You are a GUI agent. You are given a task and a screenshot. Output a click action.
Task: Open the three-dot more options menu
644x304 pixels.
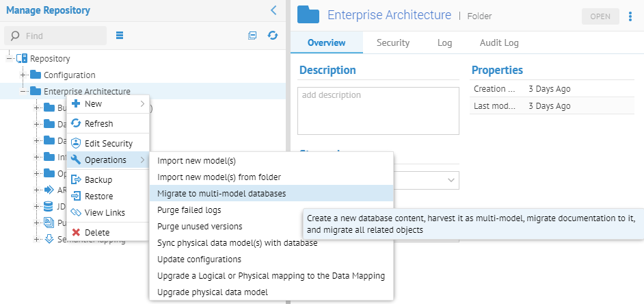630,16
